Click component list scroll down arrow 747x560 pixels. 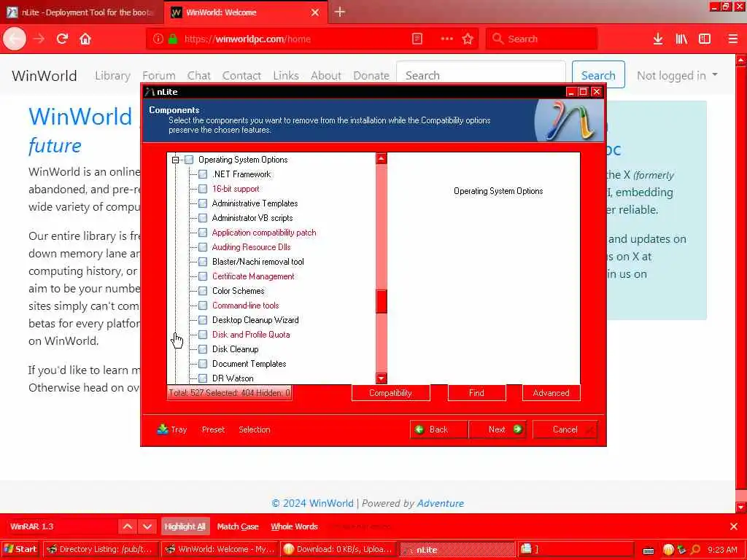coord(381,378)
